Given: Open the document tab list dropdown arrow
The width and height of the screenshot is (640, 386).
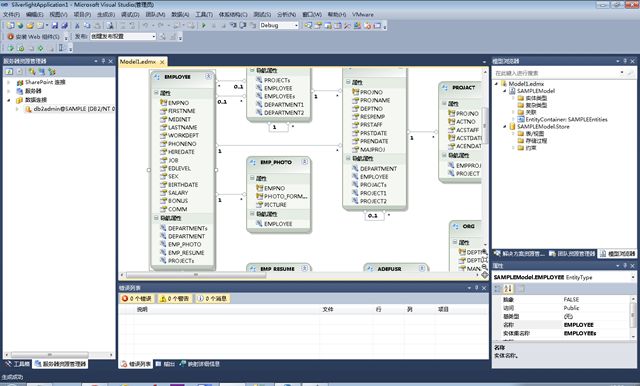Looking at the screenshot, I should [x=484, y=62].
